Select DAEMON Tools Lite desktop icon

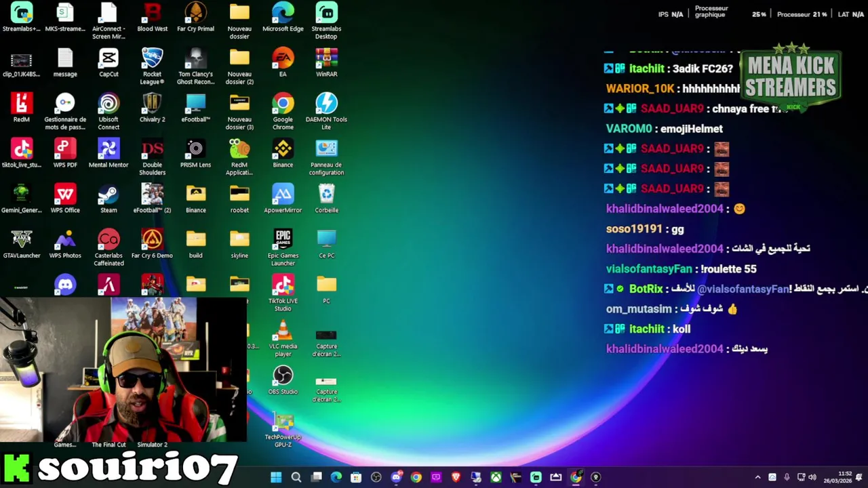[x=326, y=112]
